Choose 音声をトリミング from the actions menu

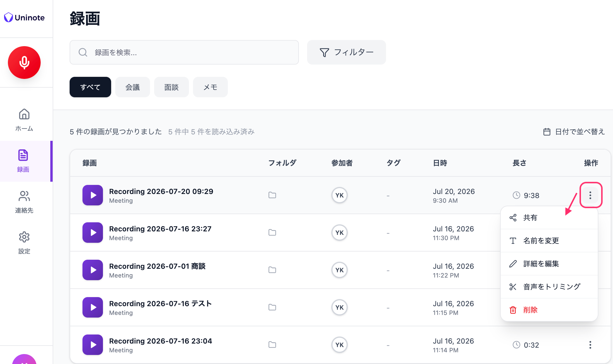pyautogui.click(x=549, y=287)
